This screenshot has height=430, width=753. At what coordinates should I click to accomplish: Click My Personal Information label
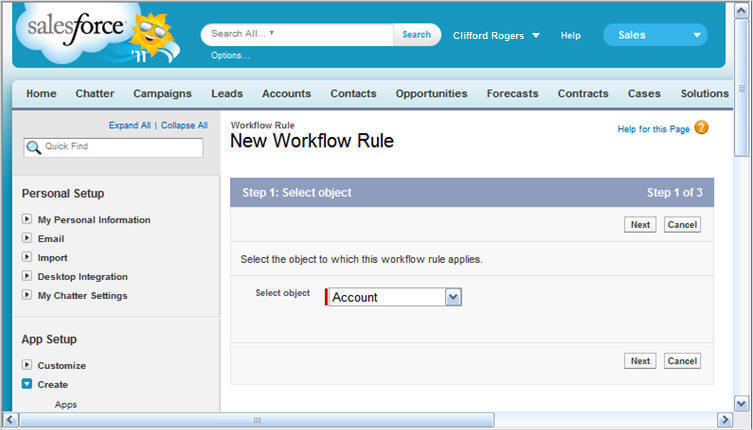[x=94, y=220]
